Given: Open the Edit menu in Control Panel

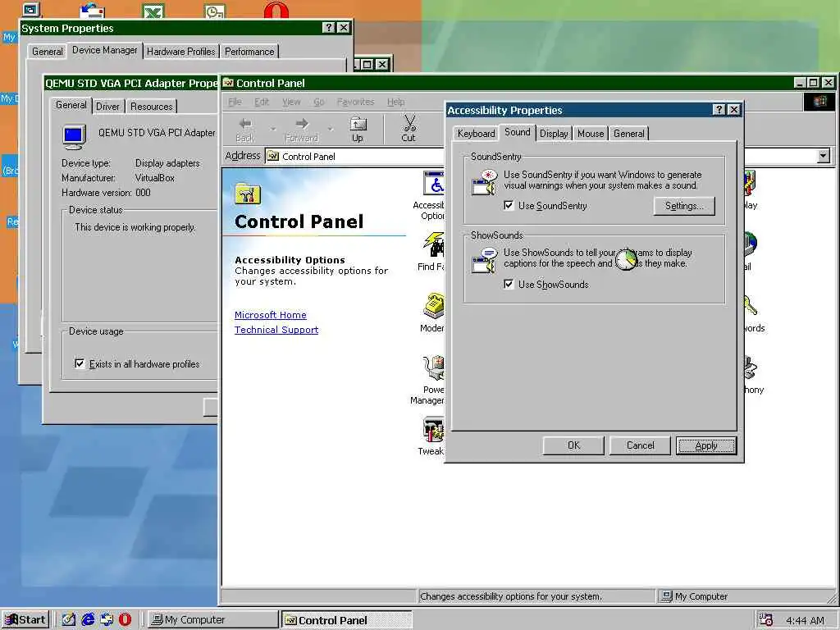Looking at the screenshot, I should (262, 102).
